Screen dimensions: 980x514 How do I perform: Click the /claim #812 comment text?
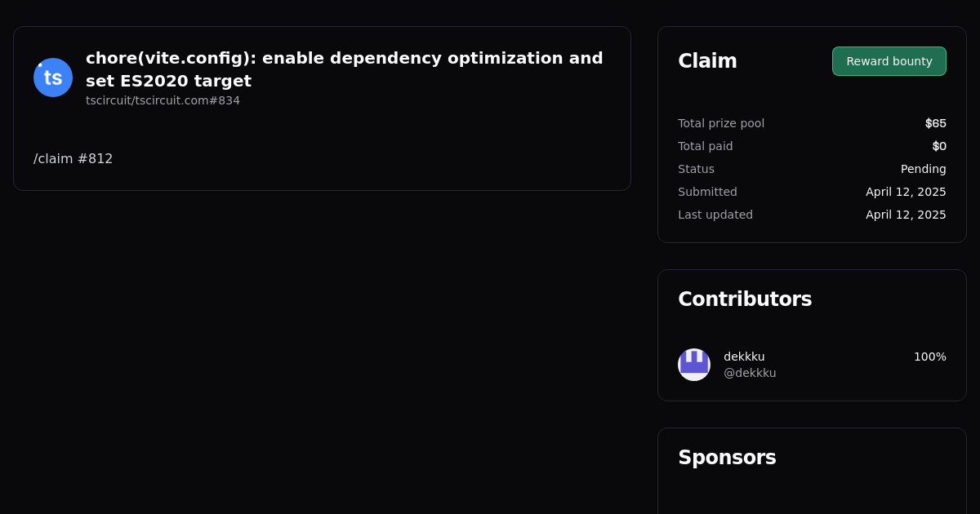[x=73, y=158]
